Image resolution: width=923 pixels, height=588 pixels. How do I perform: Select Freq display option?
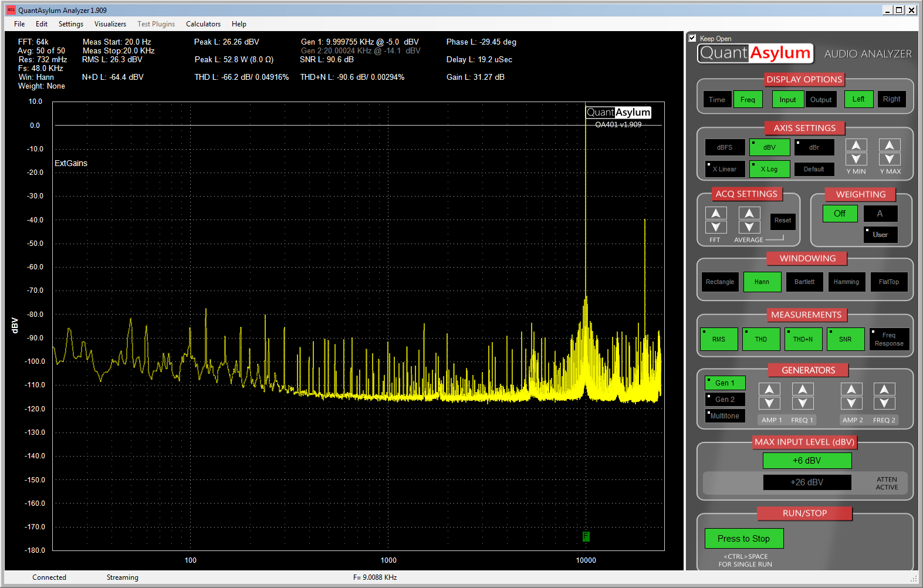pyautogui.click(x=748, y=100)
